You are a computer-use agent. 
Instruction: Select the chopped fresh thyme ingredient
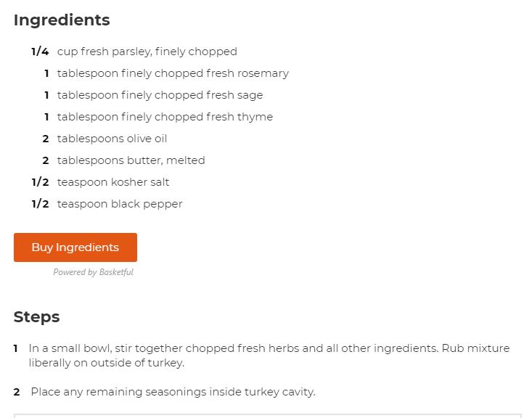click(165, 117)
